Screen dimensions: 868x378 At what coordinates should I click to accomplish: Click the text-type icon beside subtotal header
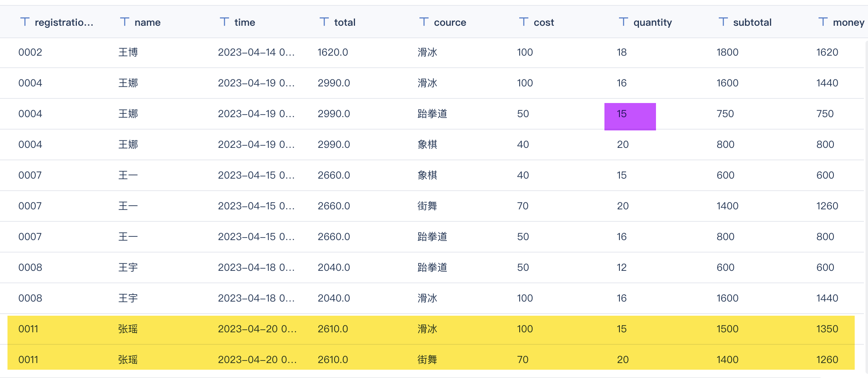coord(723,22)
